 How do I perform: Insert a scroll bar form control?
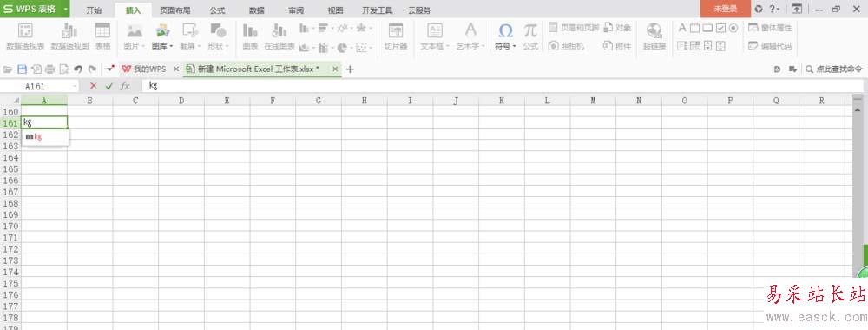click(707, 46)
